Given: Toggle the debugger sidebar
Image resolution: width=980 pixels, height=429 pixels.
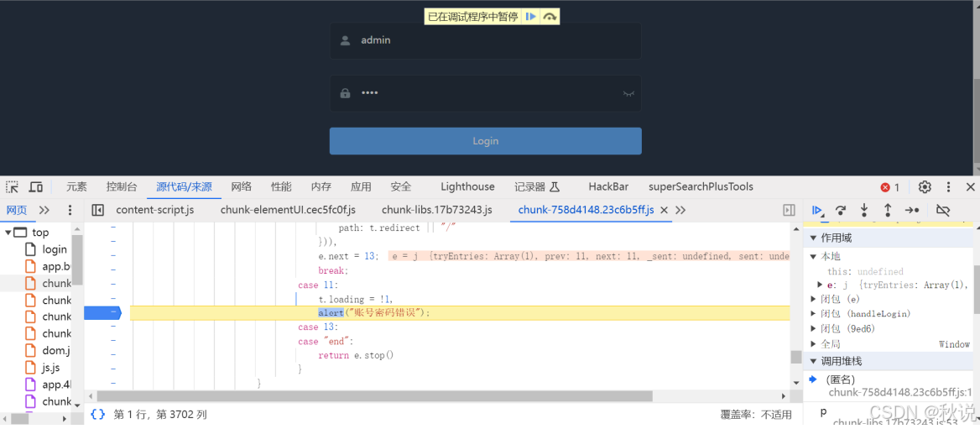Looking at the screenshot, I should click(790, 210).
